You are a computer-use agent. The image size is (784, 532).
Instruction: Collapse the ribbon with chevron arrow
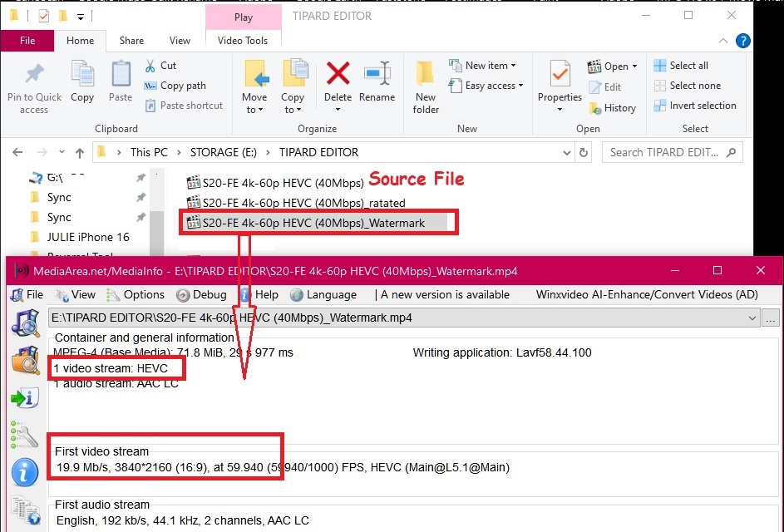tap(723, 41)
